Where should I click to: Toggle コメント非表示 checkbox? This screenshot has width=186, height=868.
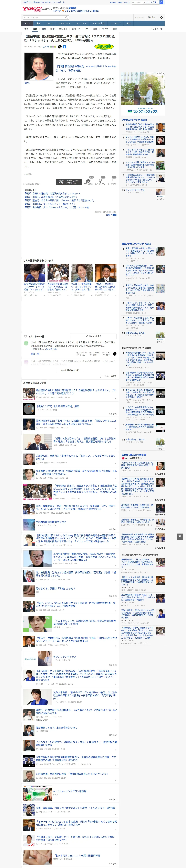102,376
